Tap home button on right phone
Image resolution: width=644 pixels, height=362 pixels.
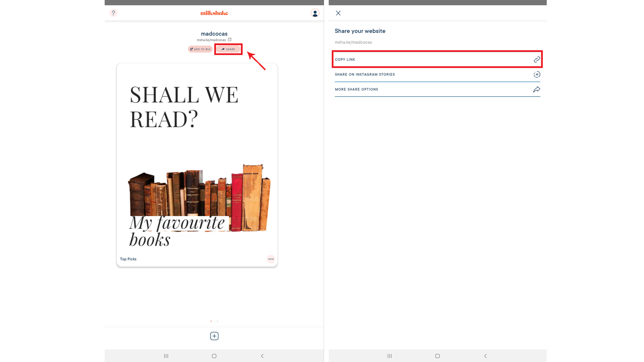[437, 356]
